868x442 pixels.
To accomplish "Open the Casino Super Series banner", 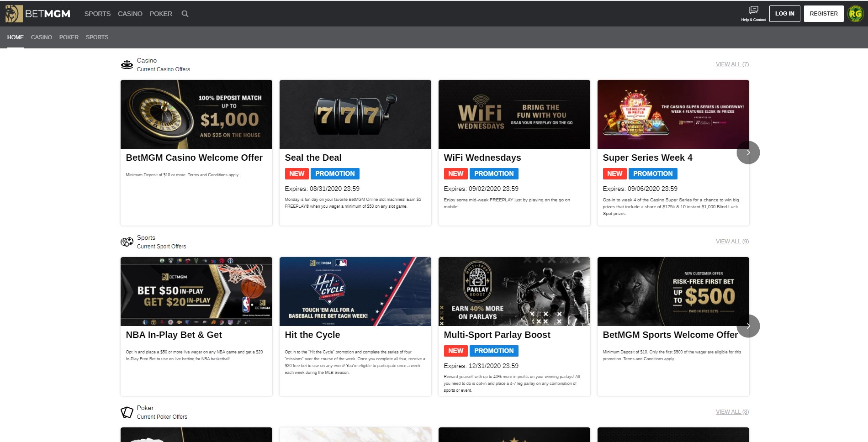I will tap(673, 115).
